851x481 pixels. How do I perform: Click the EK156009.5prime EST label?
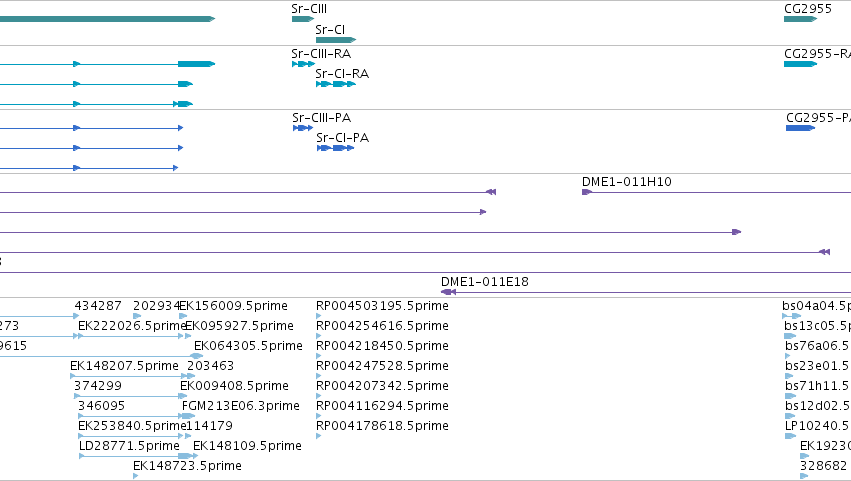tap(233, 306)
